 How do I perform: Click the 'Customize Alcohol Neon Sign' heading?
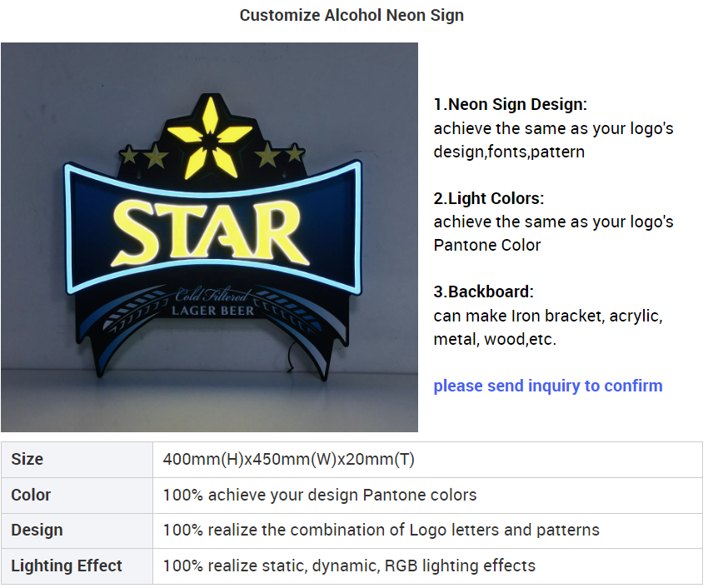tap(352, 15)
